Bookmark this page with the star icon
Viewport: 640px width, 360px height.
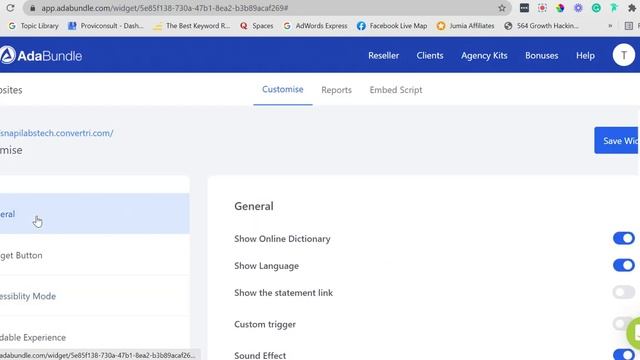(502, 8)
